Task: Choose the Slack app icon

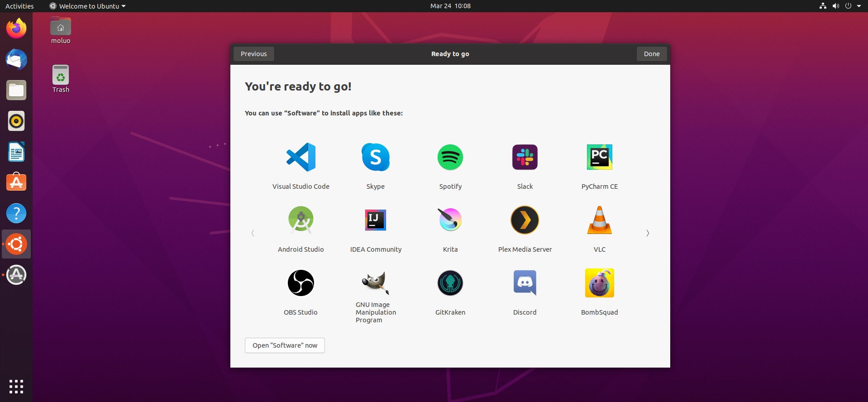Action: [x=525, y=157]
